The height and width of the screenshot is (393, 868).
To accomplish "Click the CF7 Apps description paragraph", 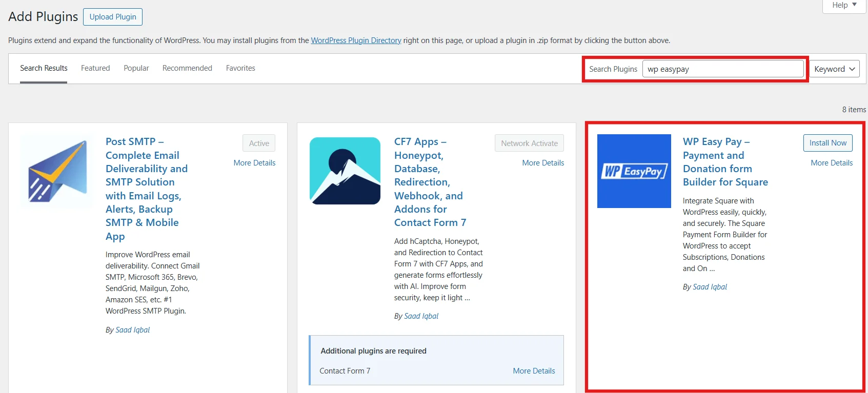I will click(x=438, y=270).
